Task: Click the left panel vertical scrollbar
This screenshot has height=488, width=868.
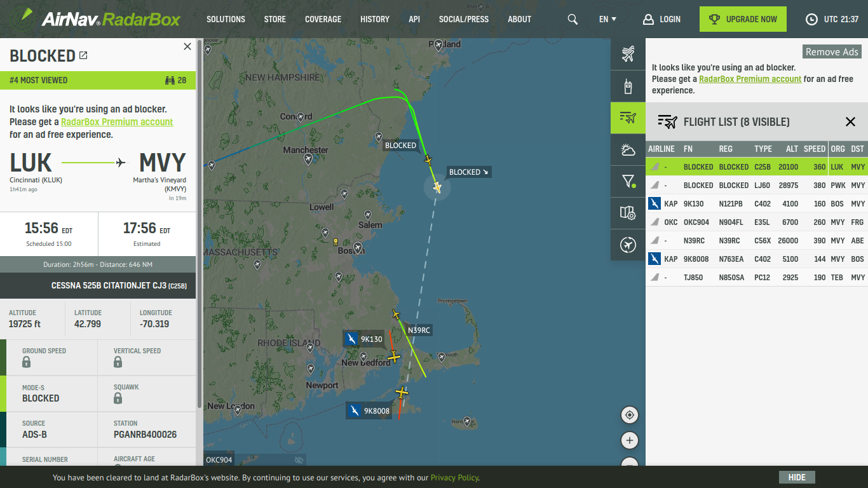Action: [x=200, y=225]
